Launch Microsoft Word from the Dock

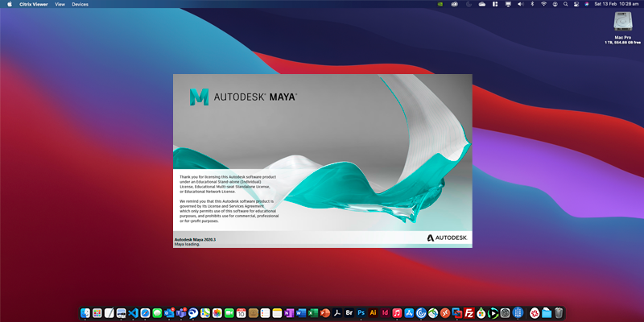coord(301,313)
